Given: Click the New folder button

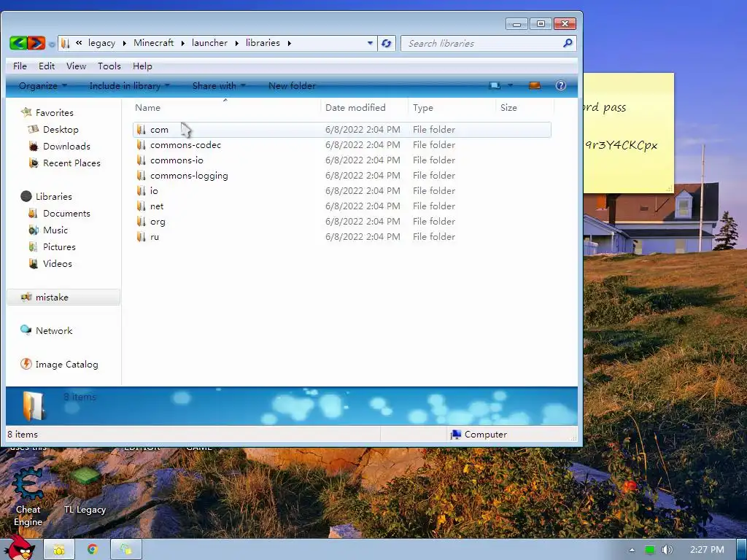Looking at the screenshot, I should point(292,86).
